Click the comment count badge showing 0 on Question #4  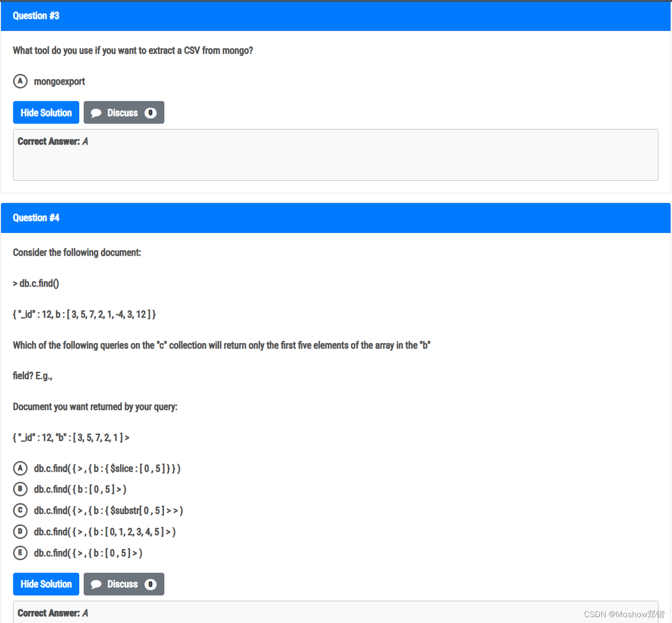pyautogui.click(x=150, y=584)
